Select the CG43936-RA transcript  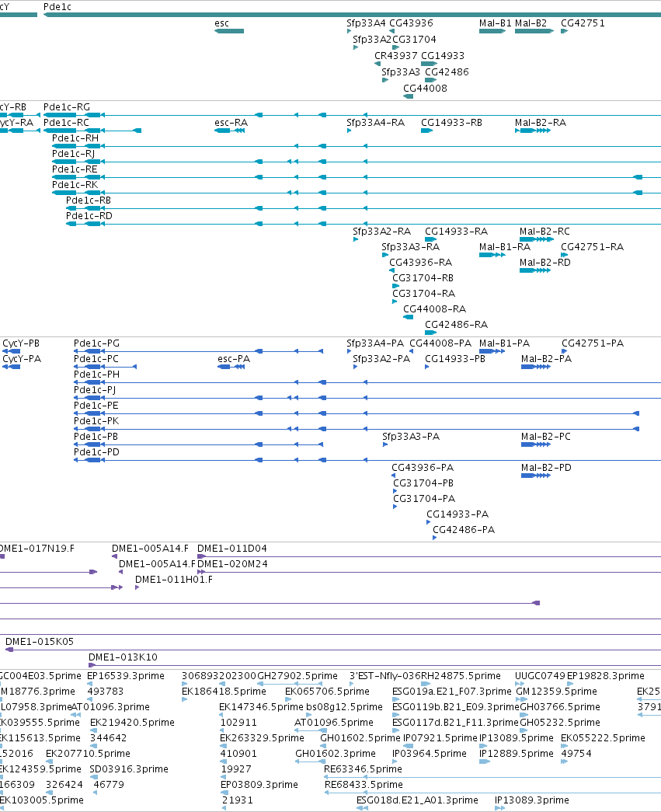(420, 263)
